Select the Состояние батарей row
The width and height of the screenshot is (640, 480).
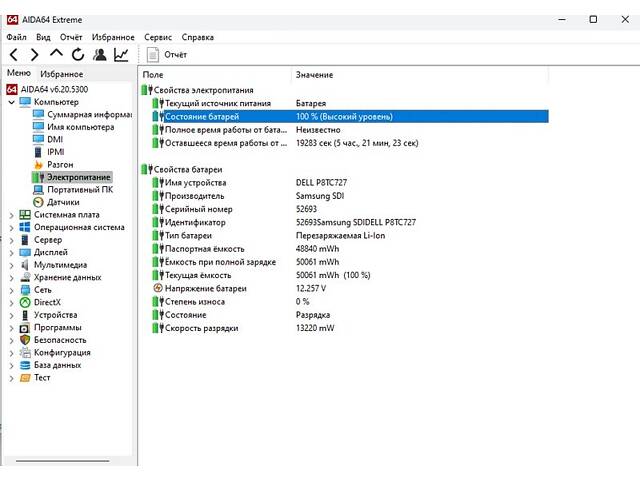pyautogui.click(x=350, y=116)
